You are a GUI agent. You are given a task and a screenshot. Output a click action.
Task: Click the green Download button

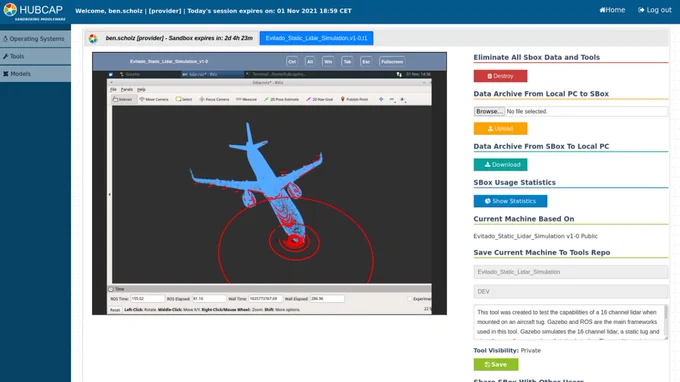coord(500,165)
